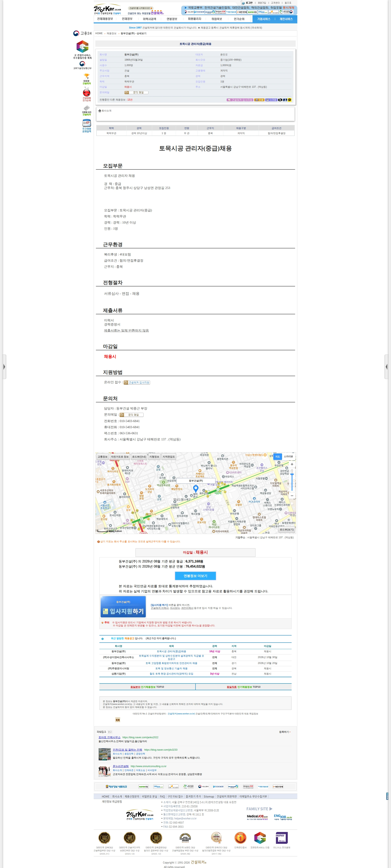Click the 여의도 건설워커 trophy icon

87,79
